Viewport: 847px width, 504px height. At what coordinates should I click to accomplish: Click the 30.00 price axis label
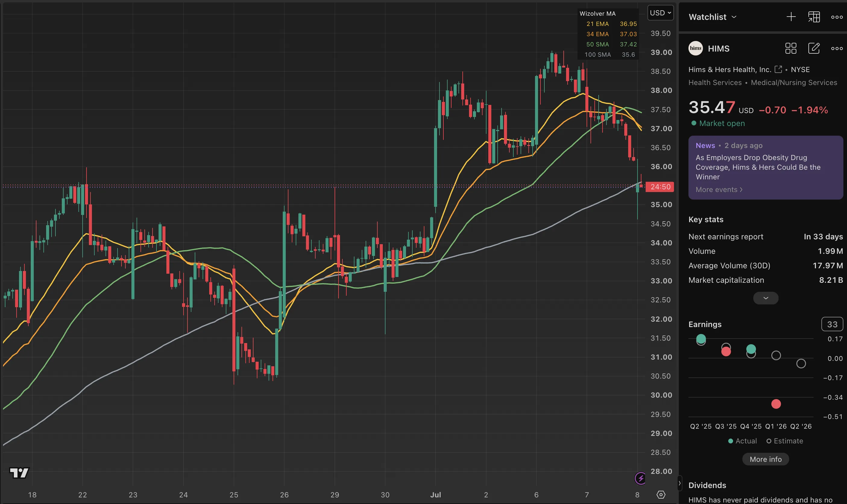661,395
